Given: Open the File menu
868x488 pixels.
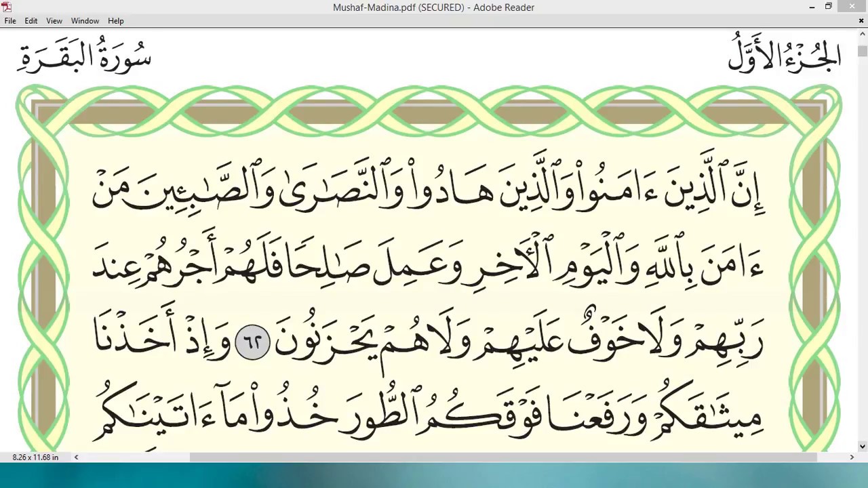Looking at the screenshot, I should tap(10, 21).
